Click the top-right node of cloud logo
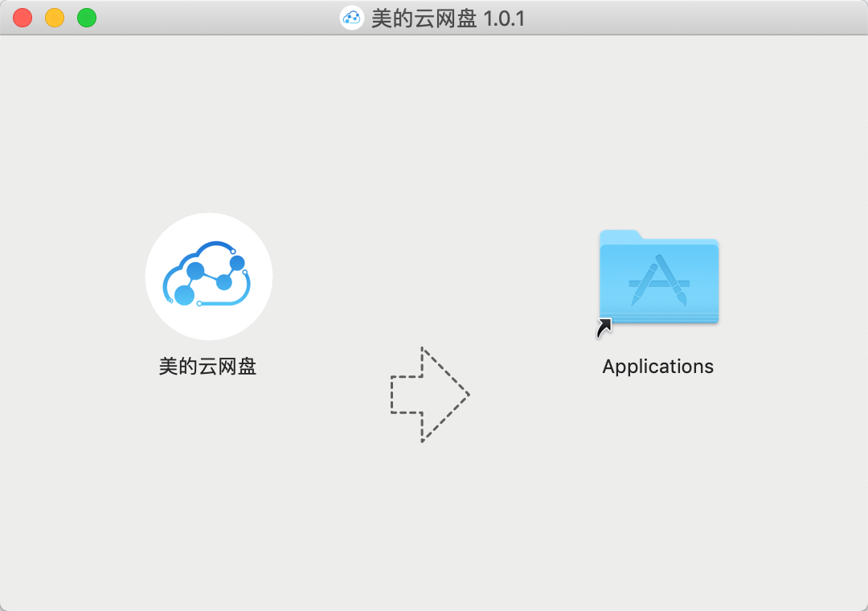The height and width of the screenshot is (611, 868). [237, 263]
